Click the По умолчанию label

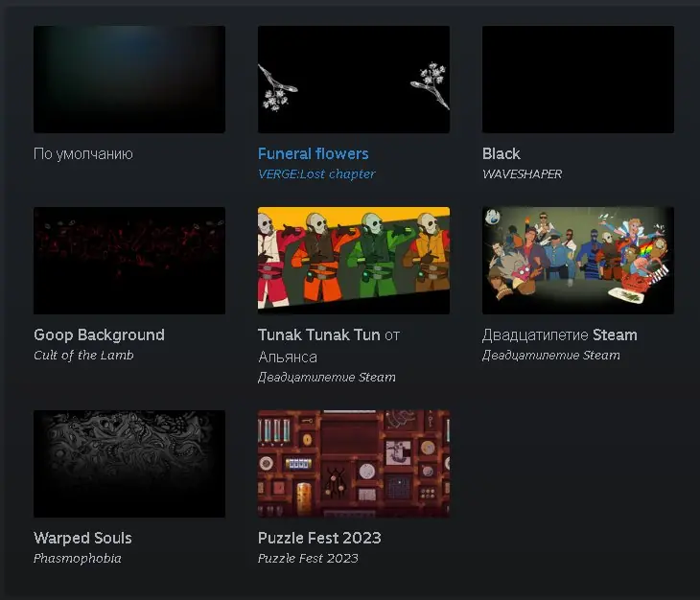(83, 154)
